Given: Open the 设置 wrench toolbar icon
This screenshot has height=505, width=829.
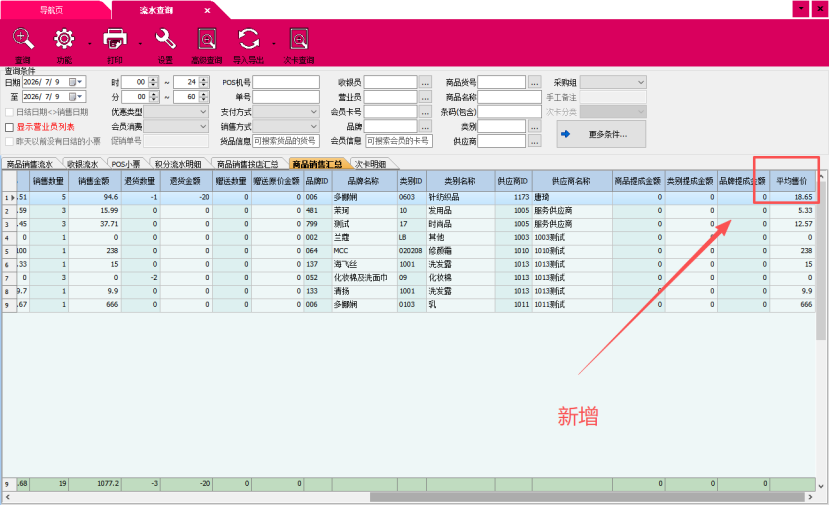Looking at the screenshot, I should coord(165,39).
